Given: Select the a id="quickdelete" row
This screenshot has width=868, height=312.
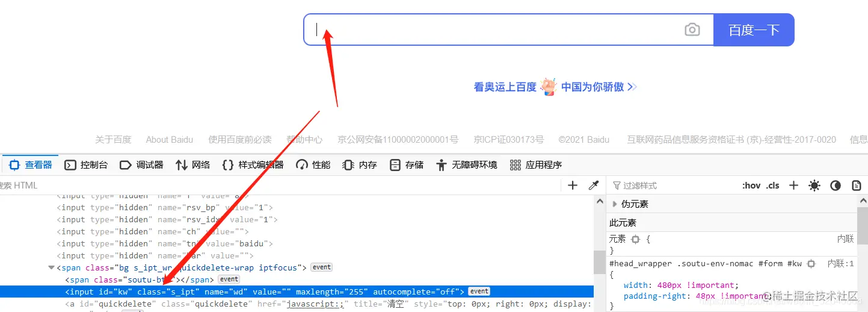Looking at the screenshot, I should point(297,304).
